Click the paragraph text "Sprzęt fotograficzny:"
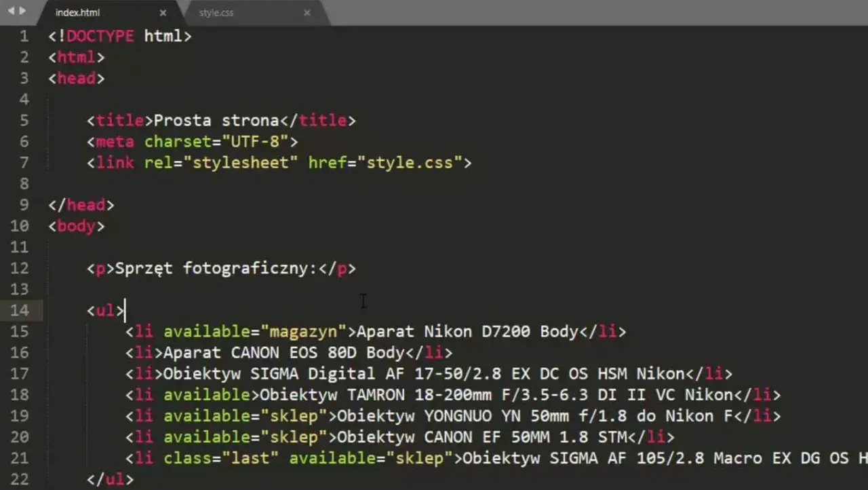 point(216,269)
